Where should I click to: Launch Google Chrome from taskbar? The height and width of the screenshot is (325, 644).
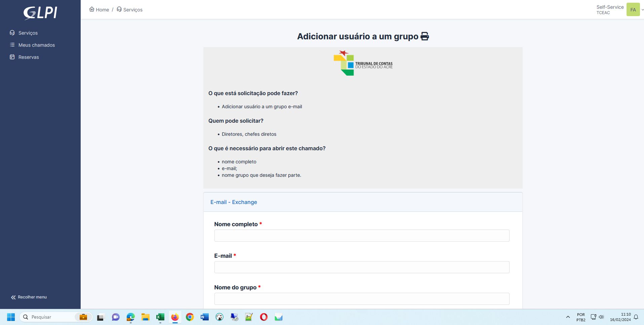[190, 317]
